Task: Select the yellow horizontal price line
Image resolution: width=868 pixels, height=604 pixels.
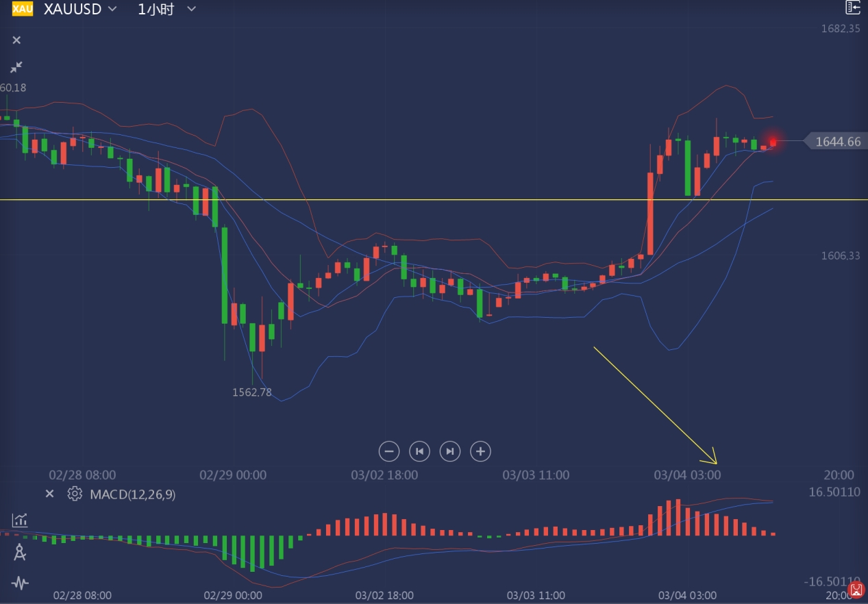Action: (x=411, y=200)
